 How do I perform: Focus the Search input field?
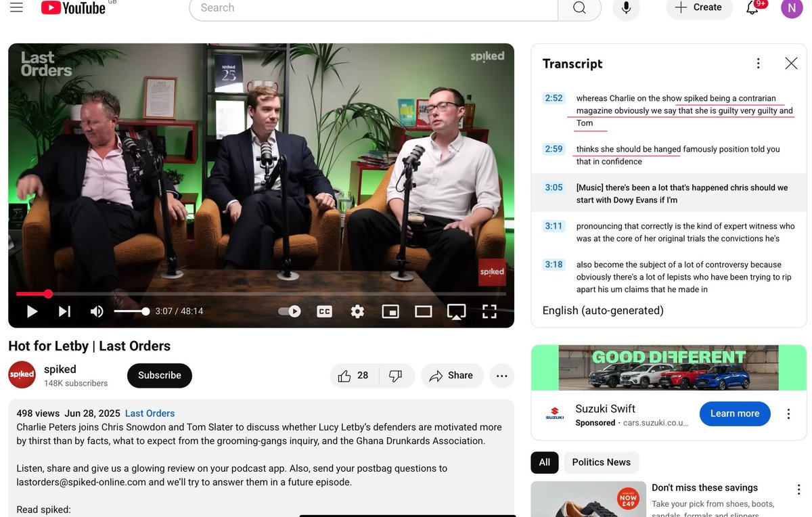tap(374, 8)
